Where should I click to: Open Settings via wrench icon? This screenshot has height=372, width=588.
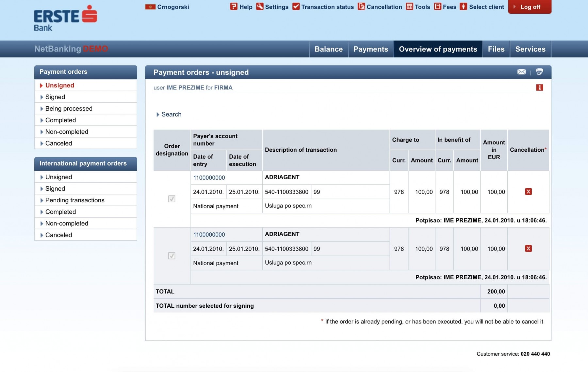pos(260,7)
